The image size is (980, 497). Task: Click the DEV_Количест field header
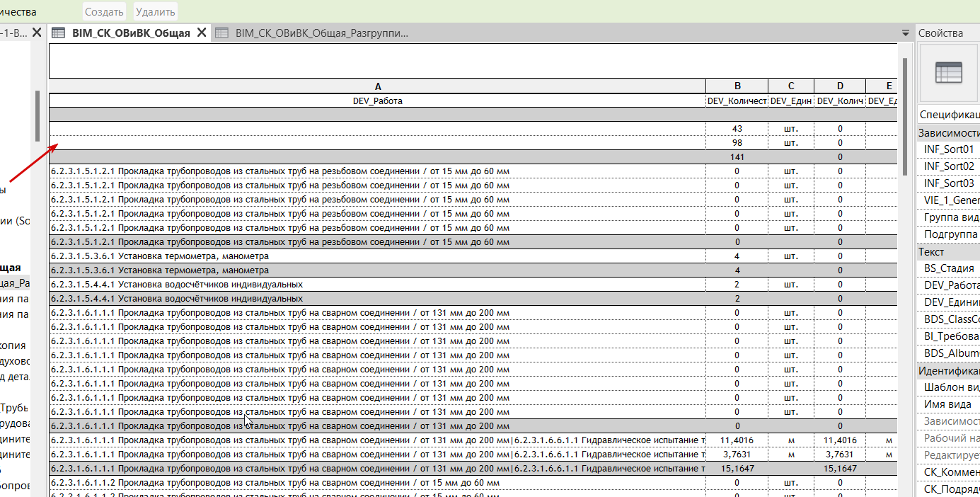point(737,101)
